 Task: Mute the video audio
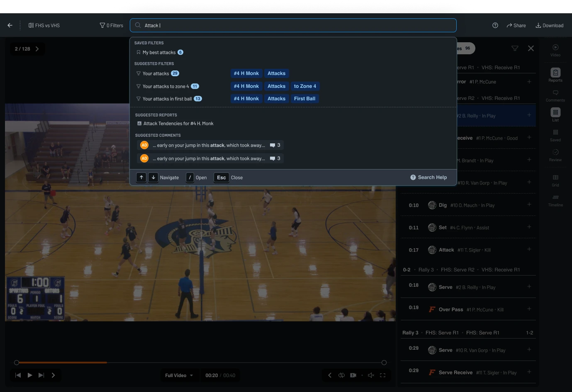tap(371, 375)
